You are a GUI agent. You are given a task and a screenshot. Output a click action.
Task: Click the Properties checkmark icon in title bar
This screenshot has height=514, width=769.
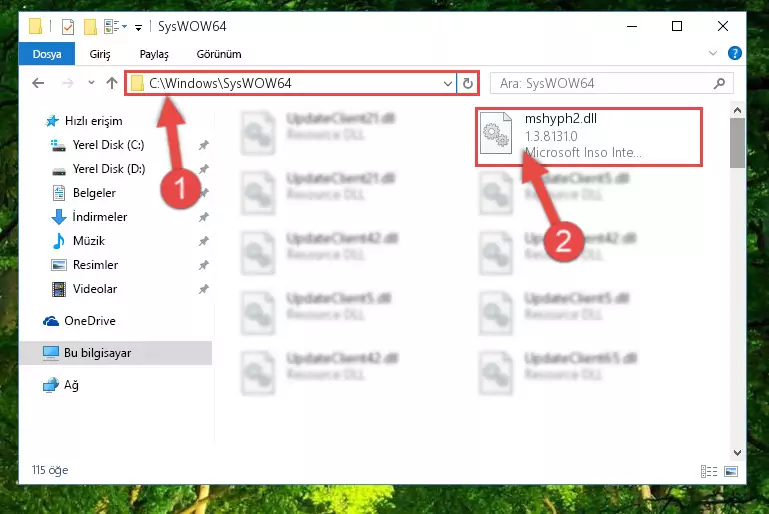click(68, 26)
